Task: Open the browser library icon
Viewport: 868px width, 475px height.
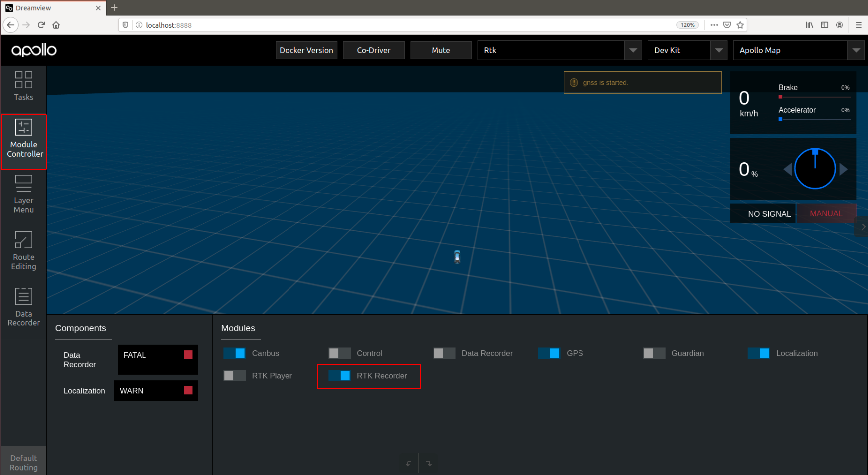Action: 810,25
